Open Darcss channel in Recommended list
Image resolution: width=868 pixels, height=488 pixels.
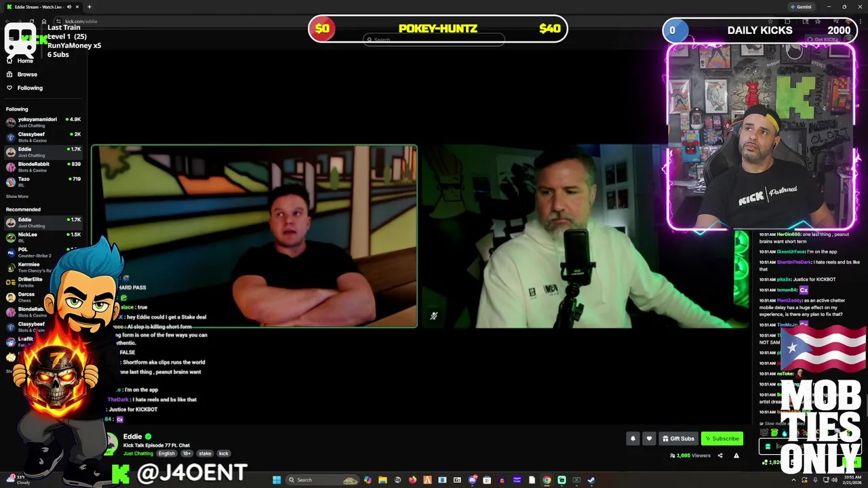[x=43, y=297]
